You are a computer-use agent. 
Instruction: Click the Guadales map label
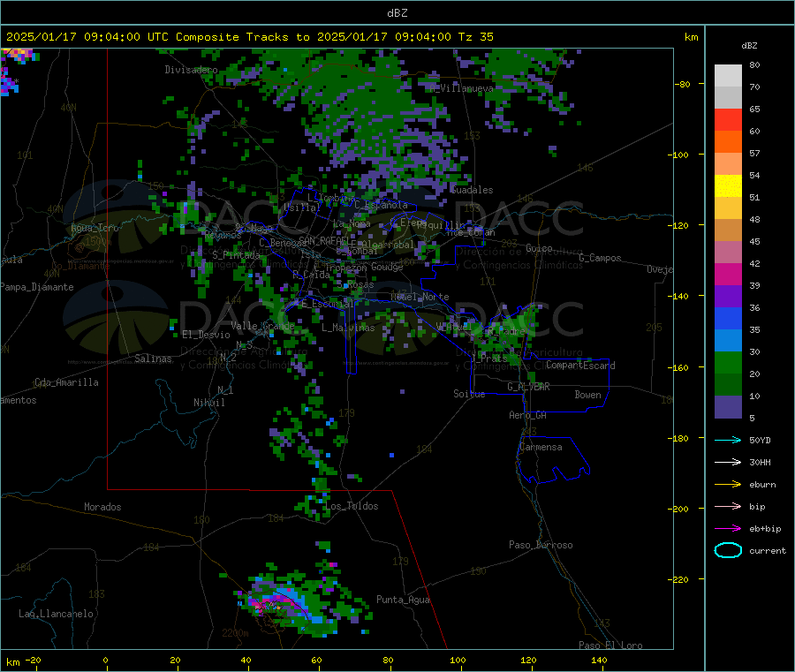click(x=472, y=190)
